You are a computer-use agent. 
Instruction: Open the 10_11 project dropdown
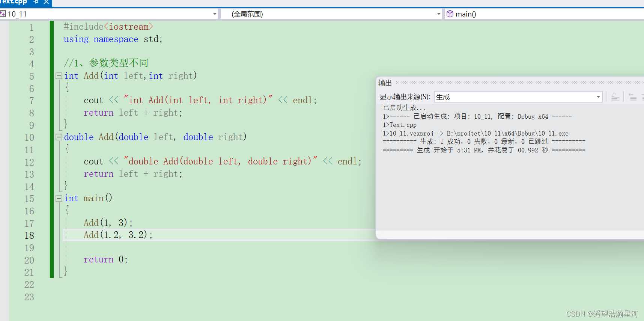(x=215, y=14)
